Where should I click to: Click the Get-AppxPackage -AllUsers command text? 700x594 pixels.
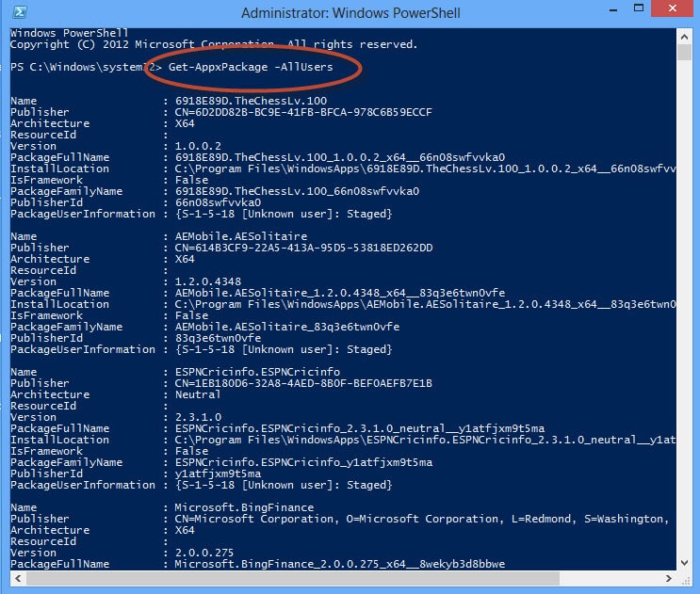click(x=251, y=69)
